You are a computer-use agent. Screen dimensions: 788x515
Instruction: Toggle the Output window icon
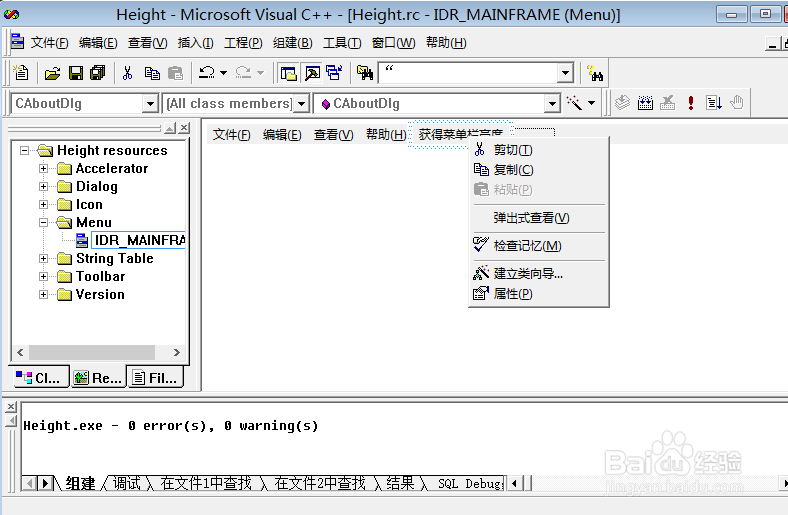(x=312, y=73)
